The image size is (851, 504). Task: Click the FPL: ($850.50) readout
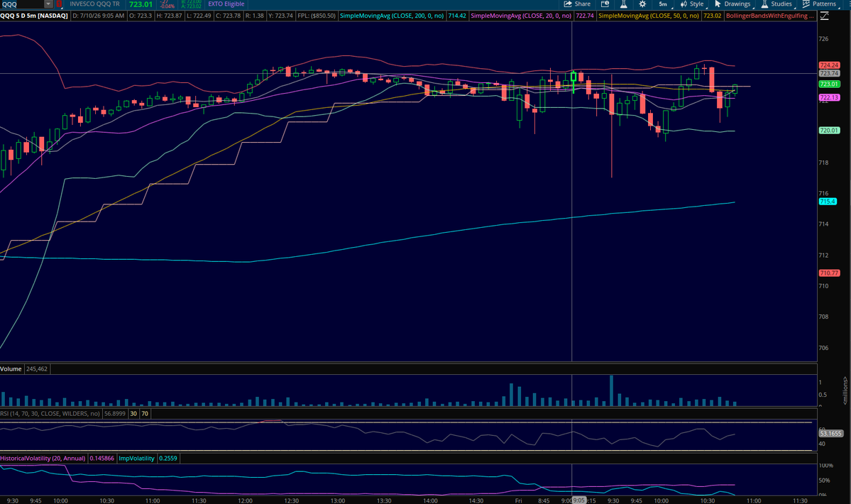click(317, 16)
